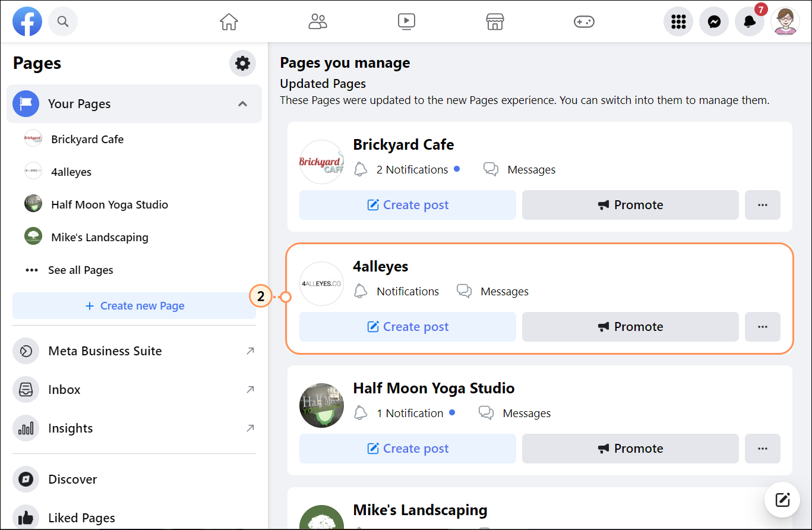This screenshot has height=530, width=812.
Task: Promote Brickyard Cafe page
Action: (630, 205)
